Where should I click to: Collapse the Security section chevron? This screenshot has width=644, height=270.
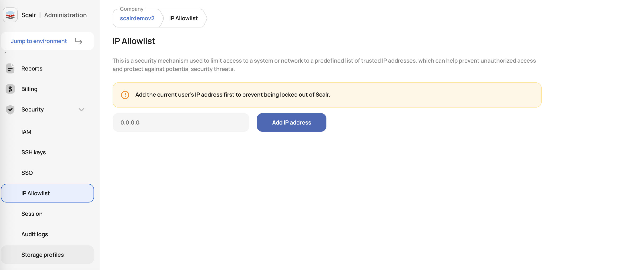click(81, 109)
